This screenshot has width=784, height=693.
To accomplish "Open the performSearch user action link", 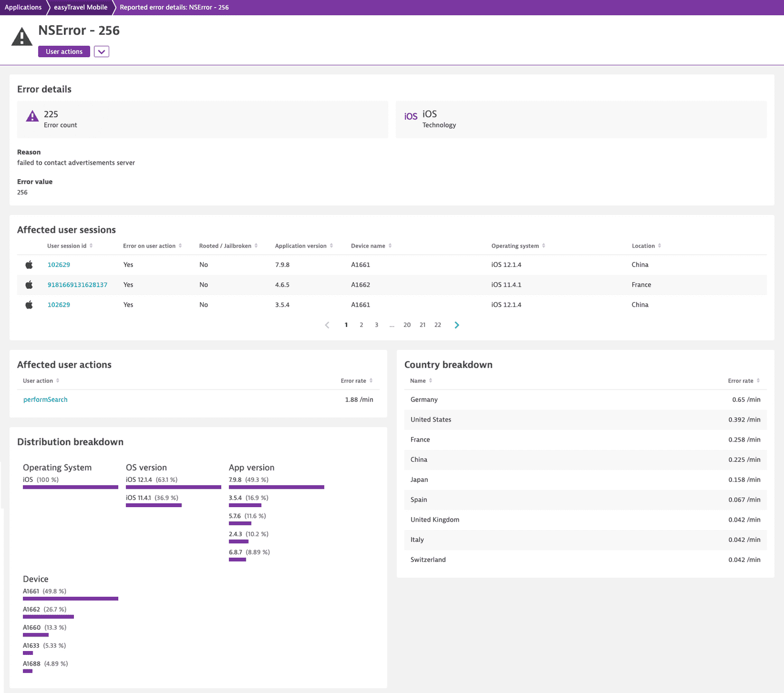I will pyautogui.click(x=45, y=399).
